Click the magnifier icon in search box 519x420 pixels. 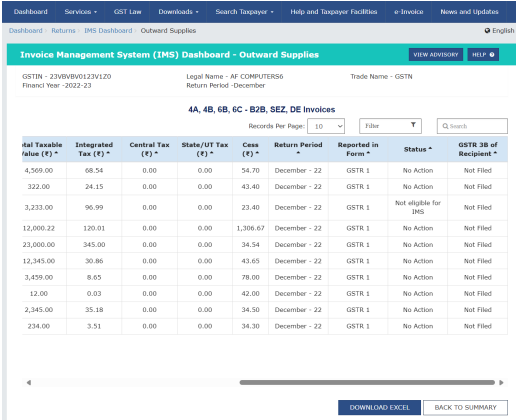[445, 126]
